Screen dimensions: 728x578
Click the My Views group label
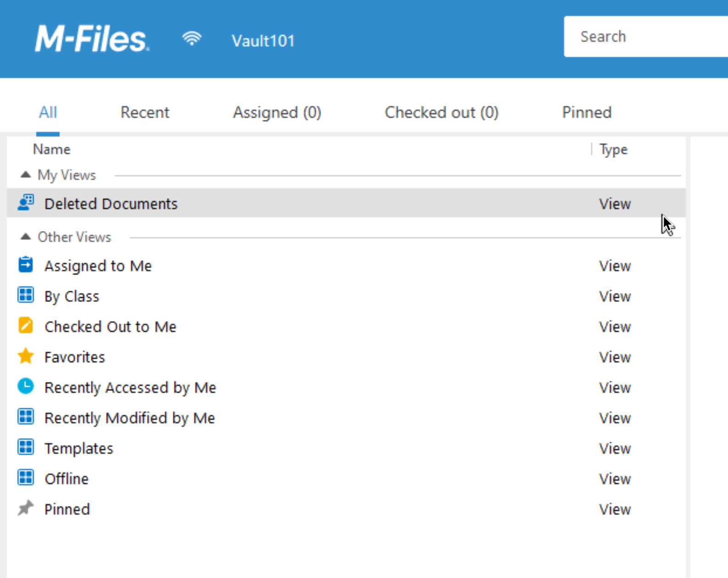(67, 175)
